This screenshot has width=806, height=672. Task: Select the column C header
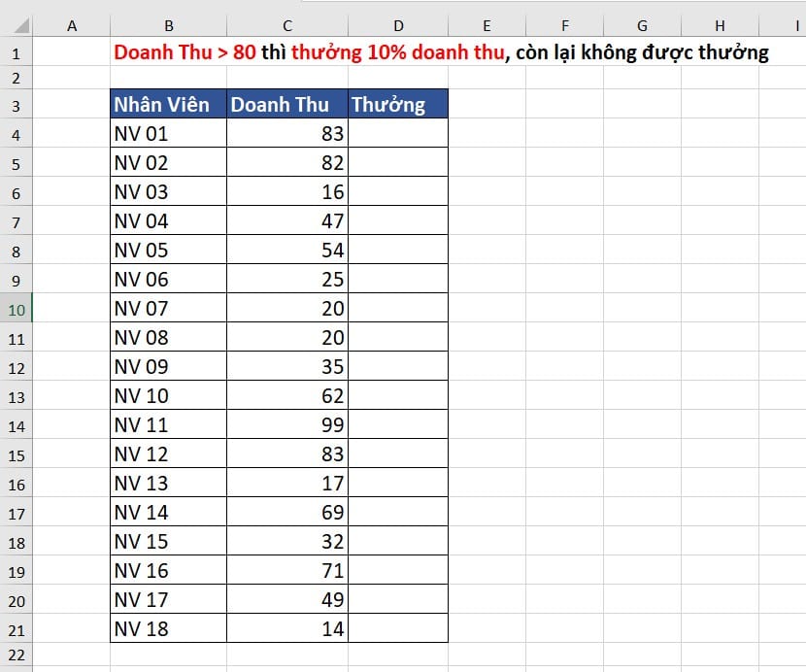pyautogui.click(x=286, y=26)
